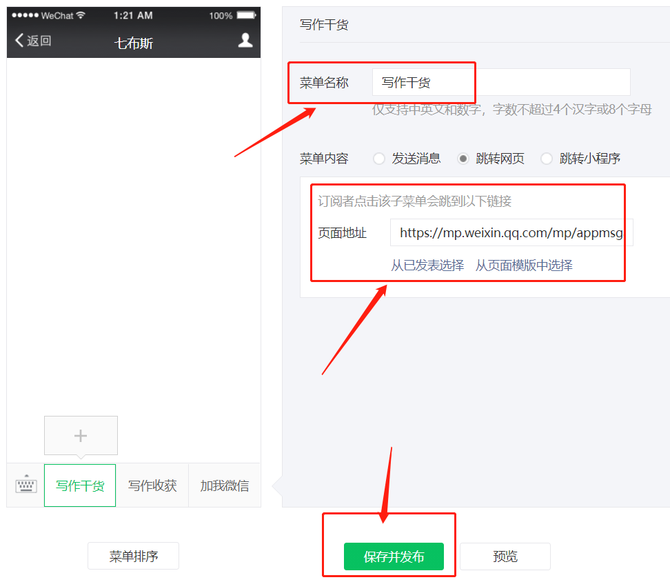Click the 菜单名称 input field
Screen dimensions: 670x582
[501, 82]
